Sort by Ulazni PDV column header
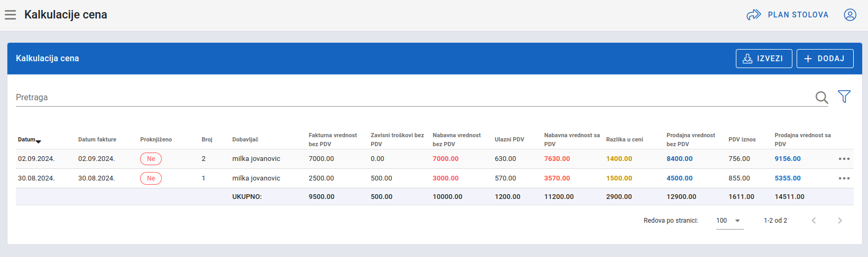 [510, 139]
